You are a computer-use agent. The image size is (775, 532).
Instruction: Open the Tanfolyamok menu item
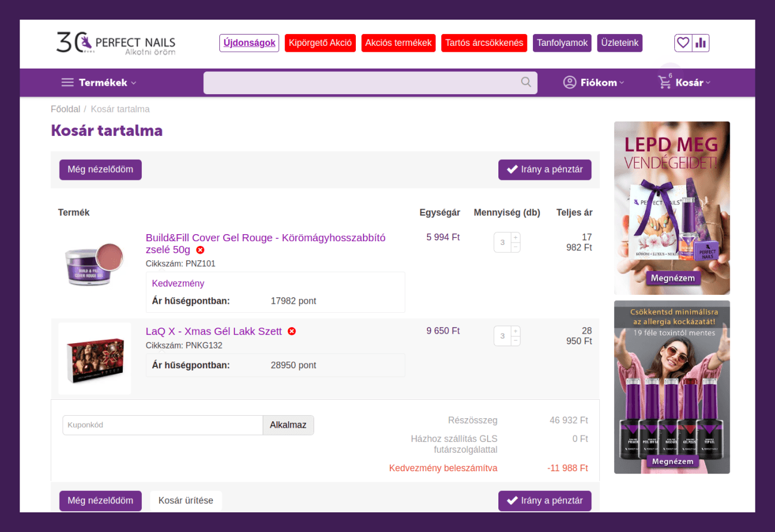[562, 43]
